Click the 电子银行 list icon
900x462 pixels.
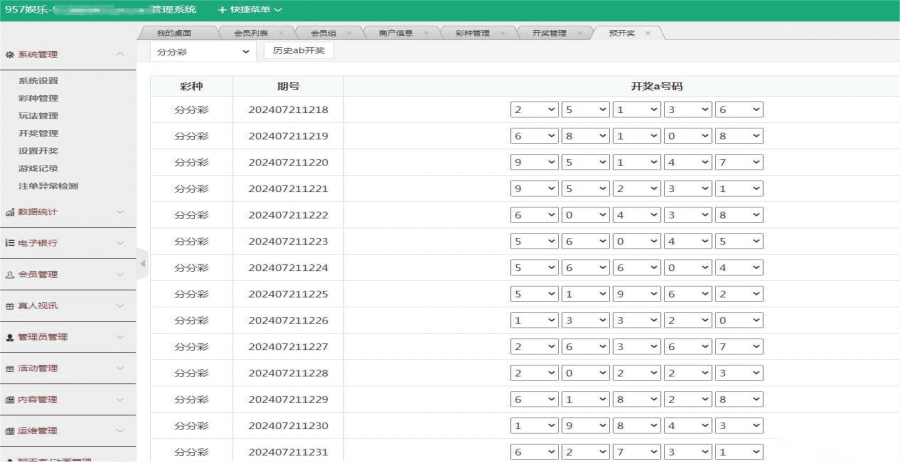click(10, 243)
